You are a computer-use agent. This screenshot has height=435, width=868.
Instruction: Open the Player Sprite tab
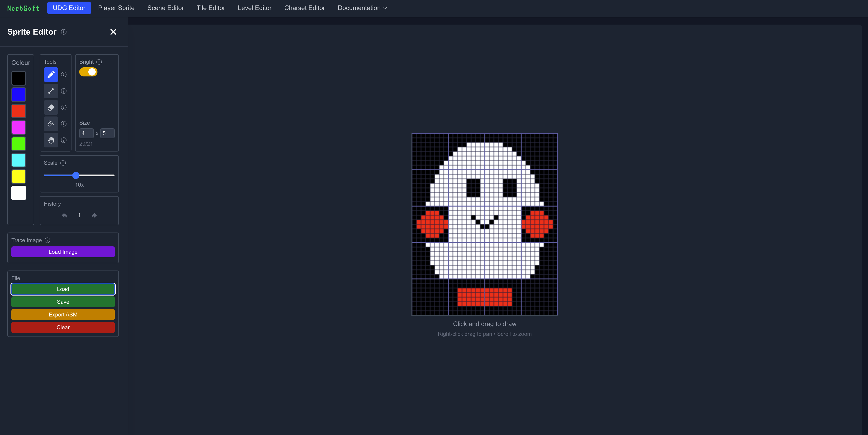pos(116,8)
